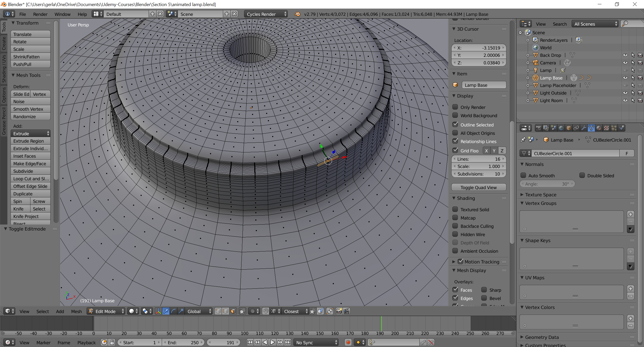Open the No Sync playback dropdown
The height and width of the screenshot is (347, 644).
(316, 342)
